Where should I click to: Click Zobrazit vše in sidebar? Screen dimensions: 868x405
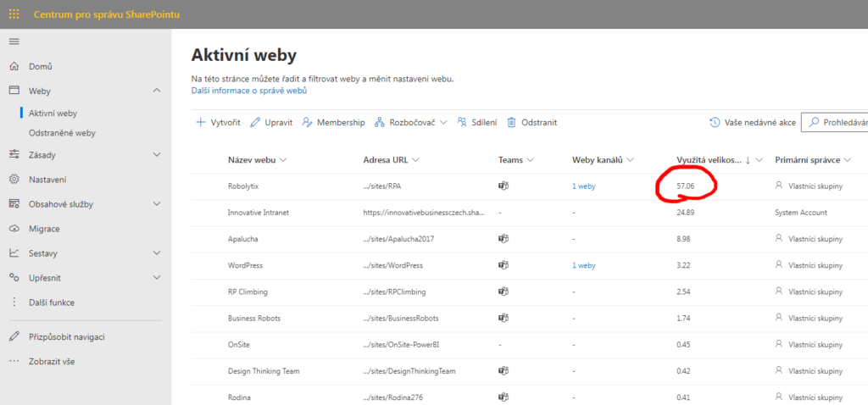(x=52, y=361)
